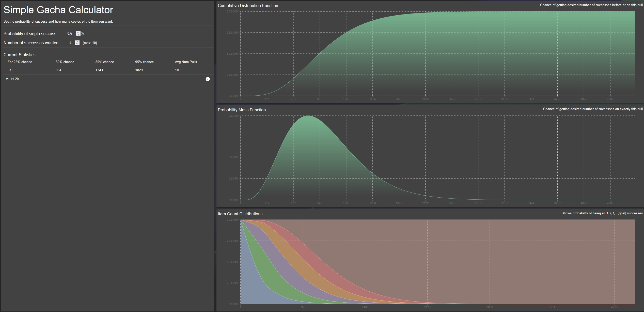This screenshot has width=644, height=312.
Task: Select the 0.098% axis label on PMF chart
Action: (x=233, y=116)
